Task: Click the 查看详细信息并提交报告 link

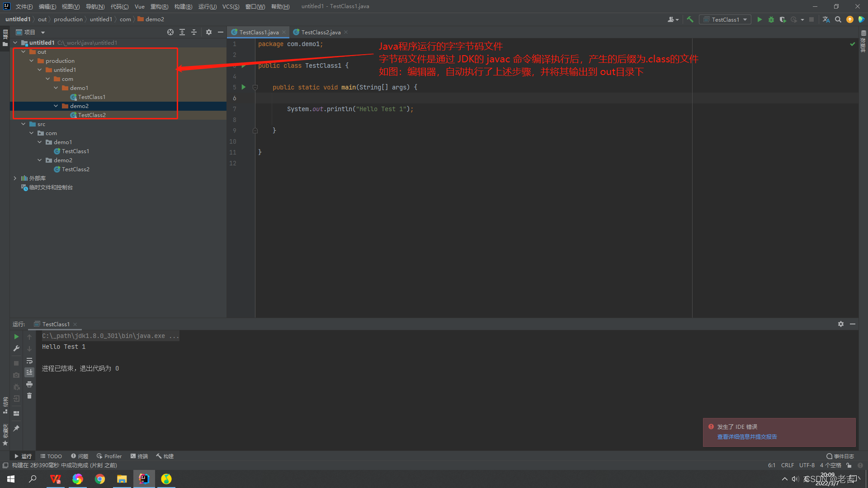Action: tap(747, 437)
